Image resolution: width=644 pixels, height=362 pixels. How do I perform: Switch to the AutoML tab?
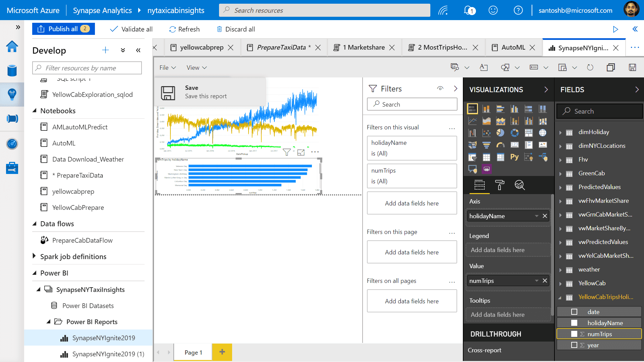(513, 48)
